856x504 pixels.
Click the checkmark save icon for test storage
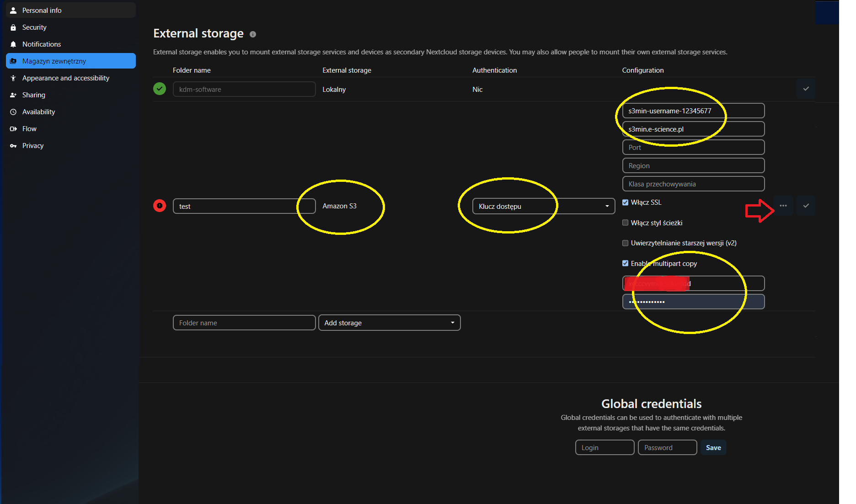pos(806,206)
